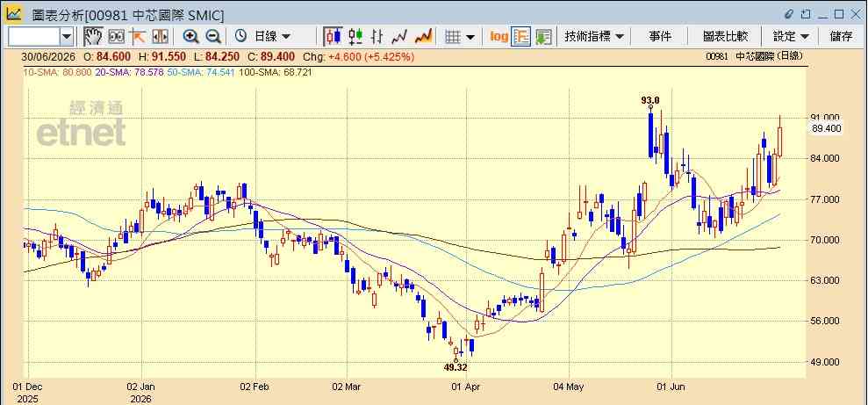Click the open price O: 84.600

tap(107, 56)
